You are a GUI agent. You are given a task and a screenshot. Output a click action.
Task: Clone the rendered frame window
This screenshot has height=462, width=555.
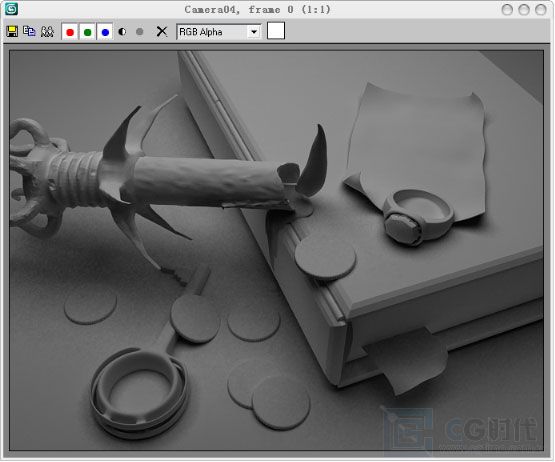coord(29,32)
